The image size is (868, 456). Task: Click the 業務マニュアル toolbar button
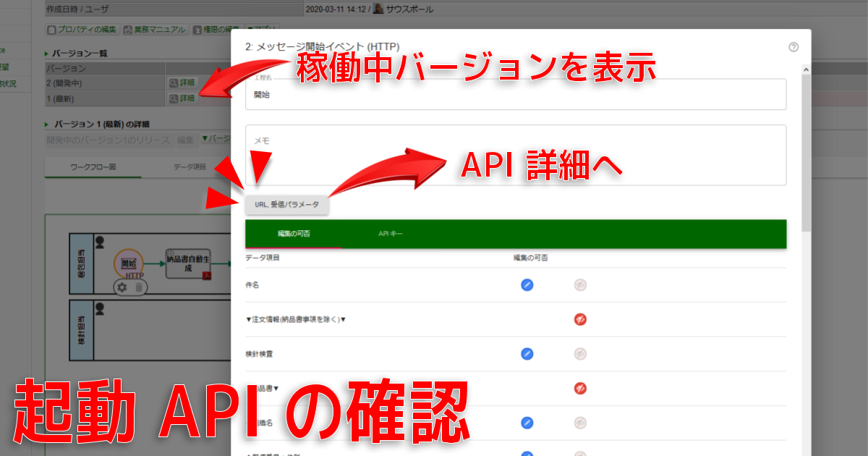154,30
